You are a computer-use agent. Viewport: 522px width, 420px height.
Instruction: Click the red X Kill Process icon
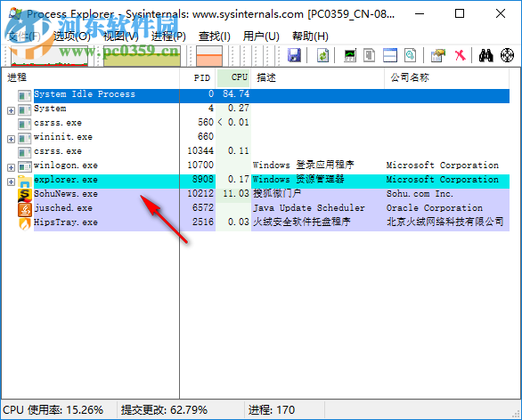tap(460, 55)
